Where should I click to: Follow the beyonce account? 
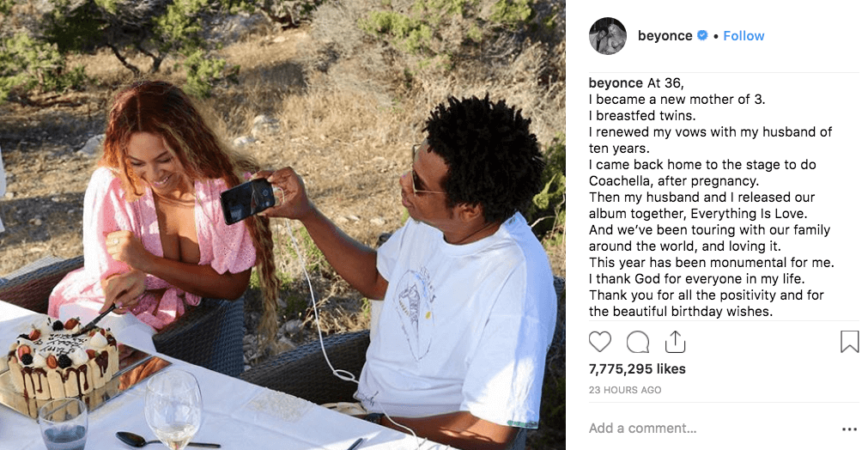point(744,36)
